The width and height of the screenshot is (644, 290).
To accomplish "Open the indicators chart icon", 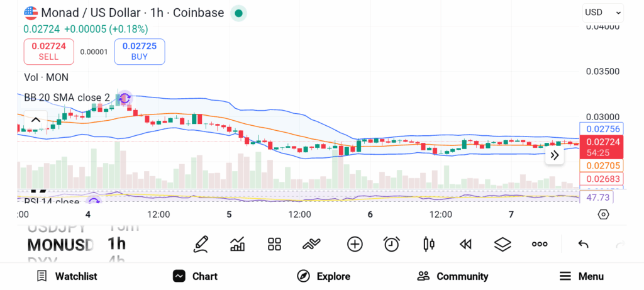I will click(238, 244).
